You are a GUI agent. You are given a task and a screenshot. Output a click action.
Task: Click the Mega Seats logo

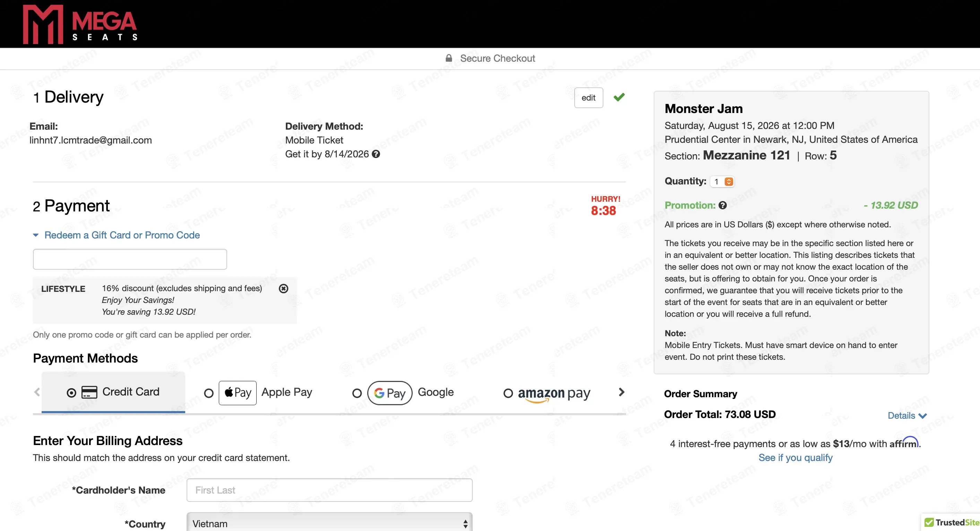point(80,24)
